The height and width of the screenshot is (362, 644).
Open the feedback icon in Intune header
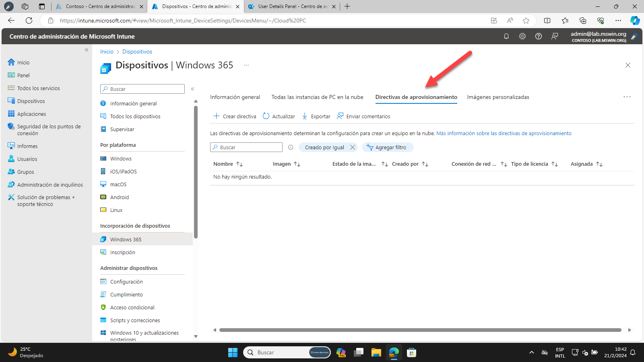click(x=555, y=36)
